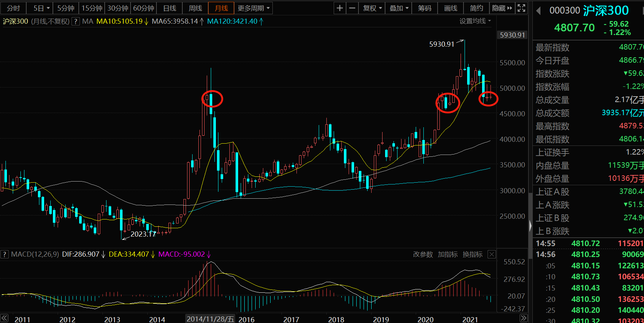This screenshot has width=644, height=323.
Task: Jump timeline to latest with double-right arrows
Action: point(523,318)
